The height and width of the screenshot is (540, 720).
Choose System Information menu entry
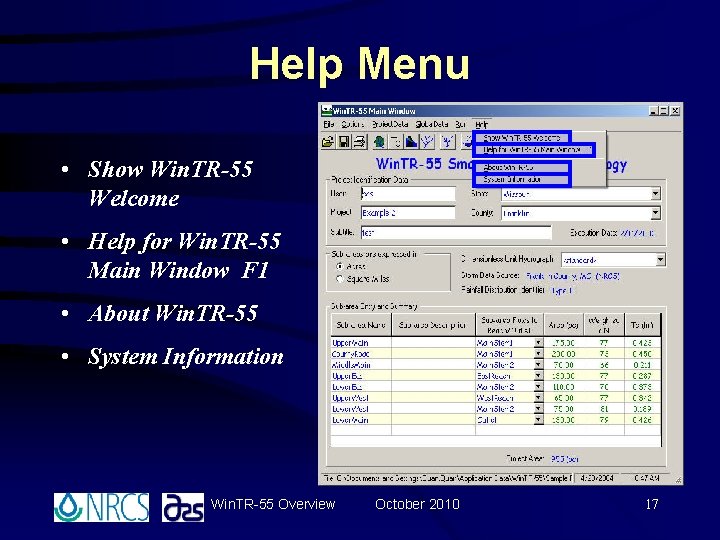522,180
